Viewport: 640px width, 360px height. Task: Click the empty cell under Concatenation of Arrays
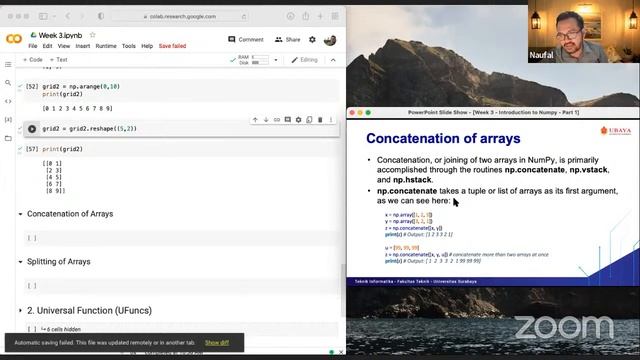pos(182,238)
